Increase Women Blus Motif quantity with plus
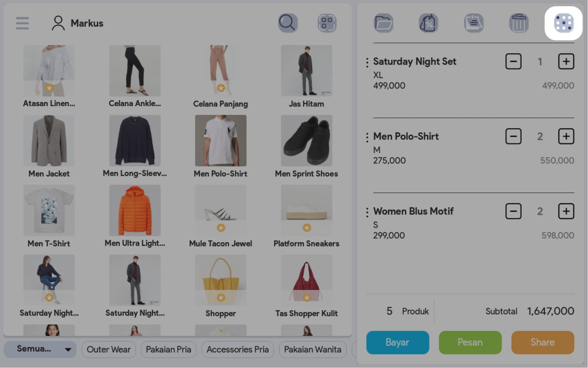 pos(566,211)
